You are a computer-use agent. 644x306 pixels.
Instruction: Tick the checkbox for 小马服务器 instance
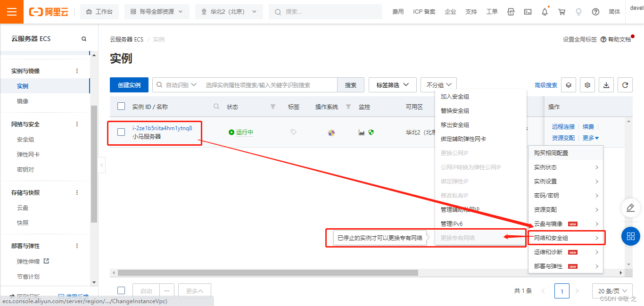tap(121, 132)
